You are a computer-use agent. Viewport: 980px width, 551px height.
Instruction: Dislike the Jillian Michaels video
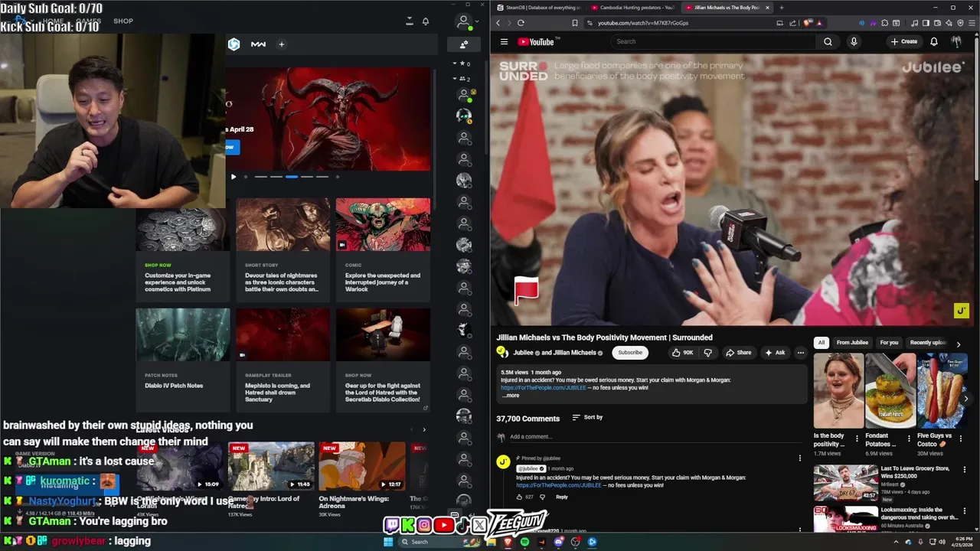pyautogui.click(x=707, y=353)
